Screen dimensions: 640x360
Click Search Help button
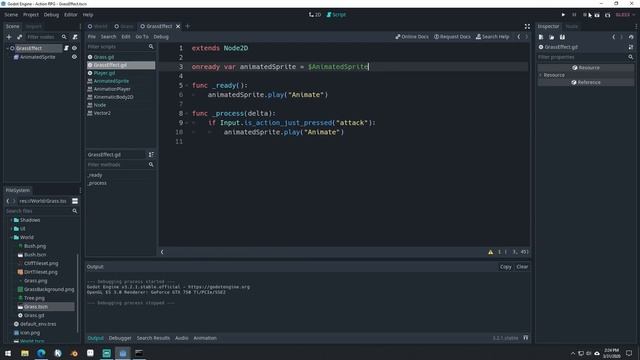pyautogui.click(x=492, y=37)
